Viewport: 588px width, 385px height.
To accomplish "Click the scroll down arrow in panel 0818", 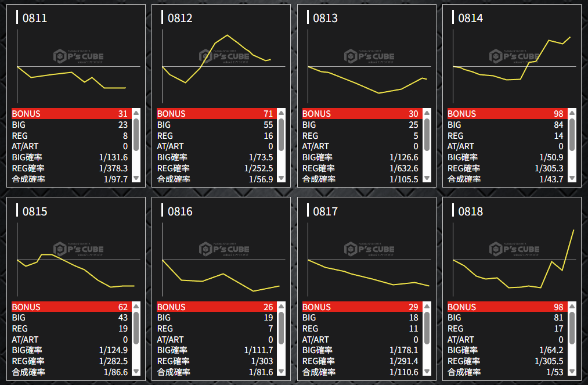I will (x=572, y=371).
